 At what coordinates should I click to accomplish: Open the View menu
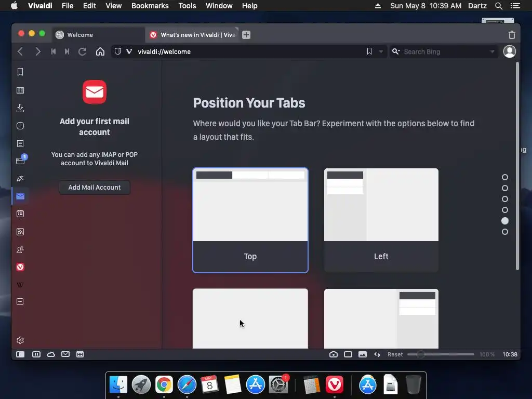coord(113,6)
